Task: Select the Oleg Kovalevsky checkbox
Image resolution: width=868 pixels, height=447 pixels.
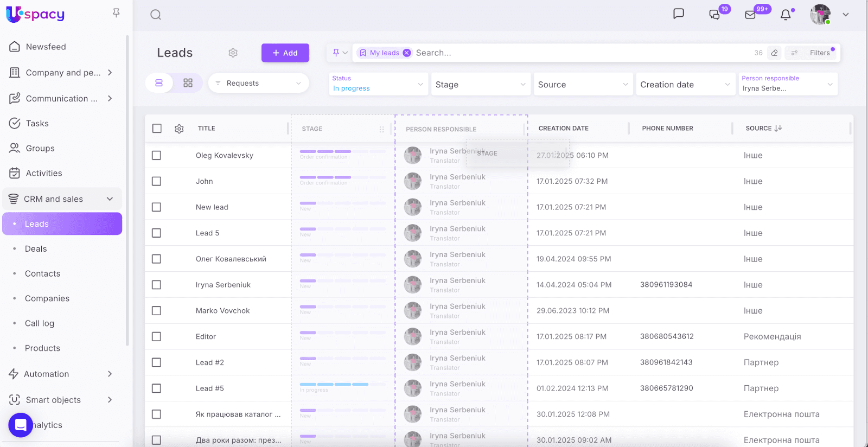Action: (x=157, y=156)
